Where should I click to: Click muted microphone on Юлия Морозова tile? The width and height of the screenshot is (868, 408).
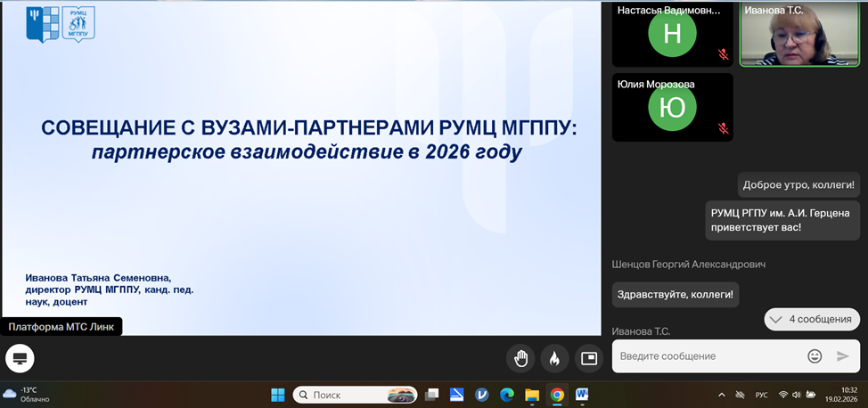723,128
